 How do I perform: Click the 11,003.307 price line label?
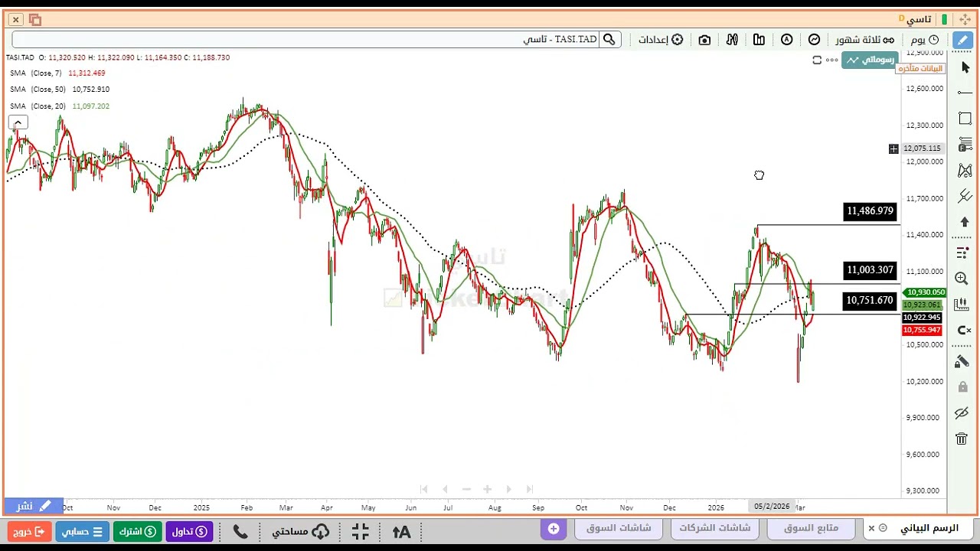point(871,270)
